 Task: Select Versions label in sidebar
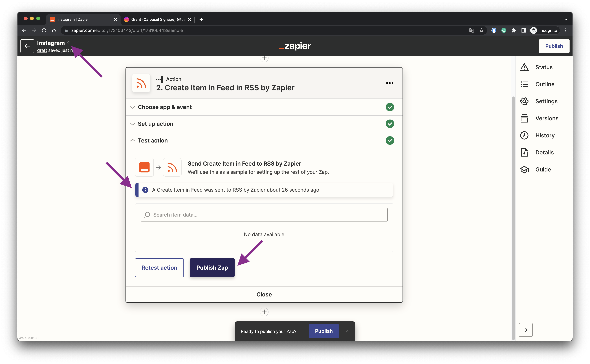point(547,118)
